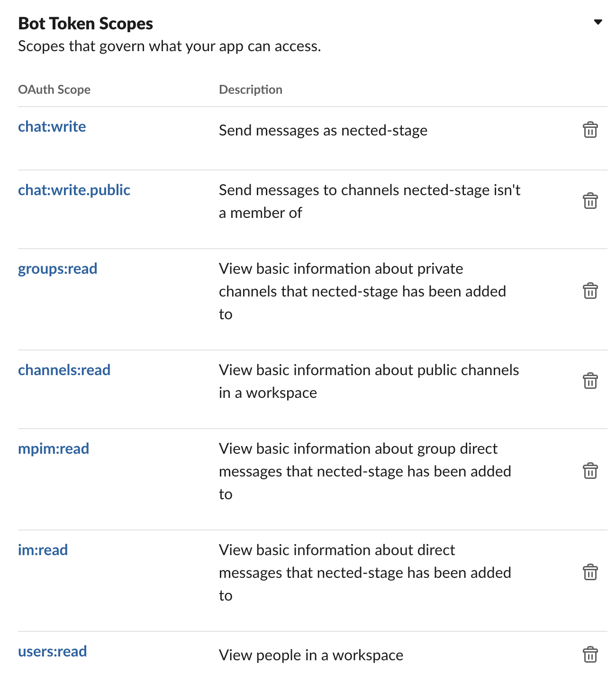Delete the channels:read scope
The width and height of the screenshot is (616, 674).
[x=590, y=381]
